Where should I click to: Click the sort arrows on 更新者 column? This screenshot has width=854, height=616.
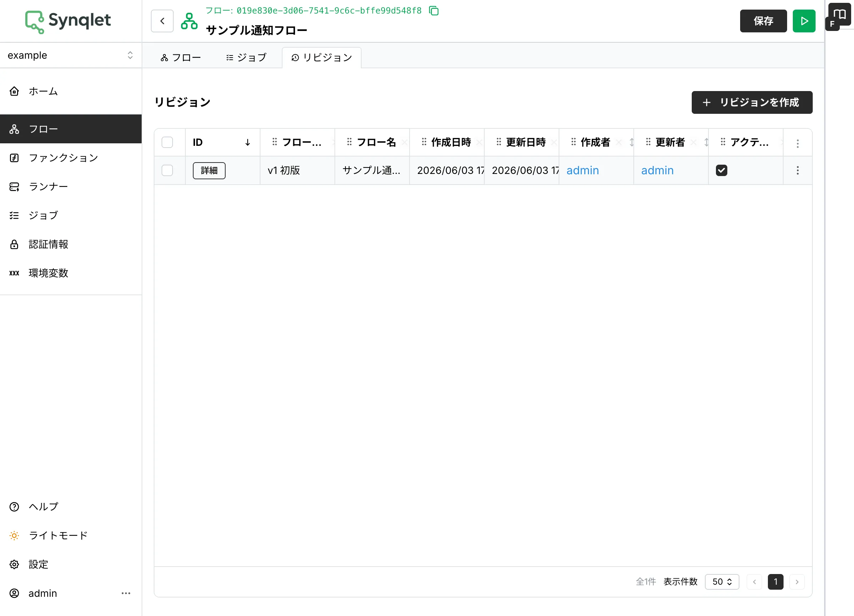(706, 142)
